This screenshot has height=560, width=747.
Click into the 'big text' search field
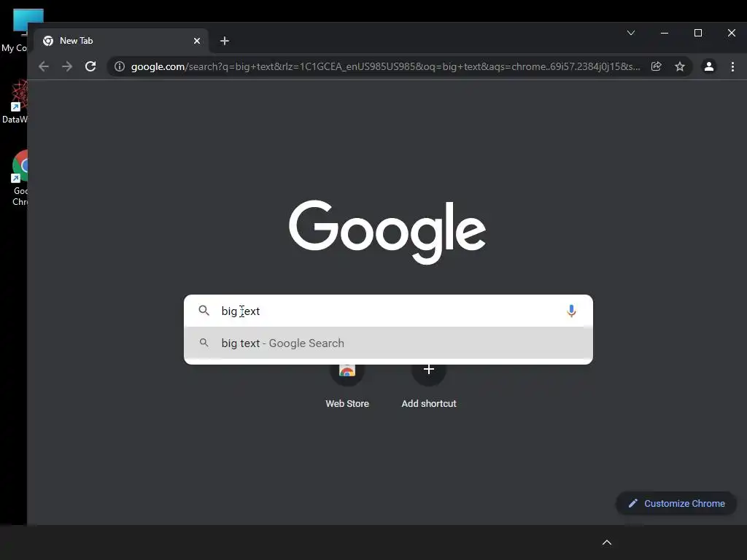(388, 311)
